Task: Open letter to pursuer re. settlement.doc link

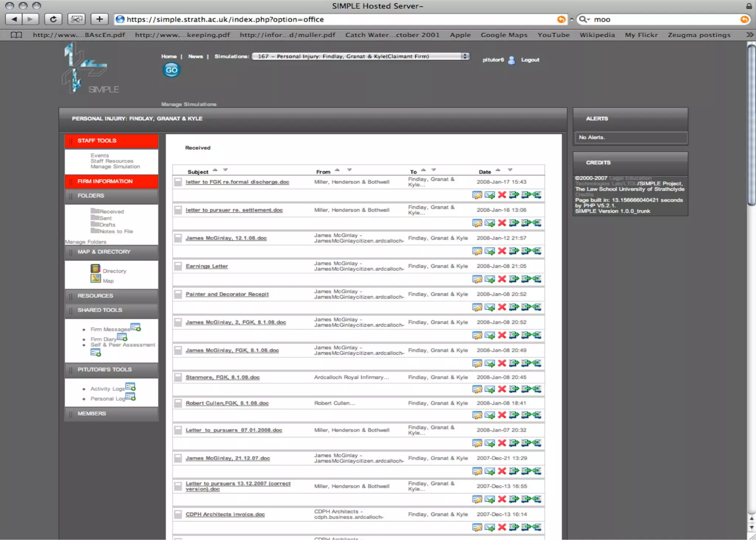Action: click(234, 210)
